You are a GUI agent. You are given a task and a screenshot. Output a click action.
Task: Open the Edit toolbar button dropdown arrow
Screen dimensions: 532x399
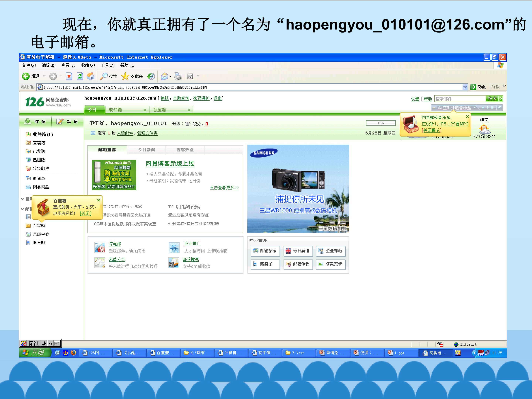pos(198,76)
